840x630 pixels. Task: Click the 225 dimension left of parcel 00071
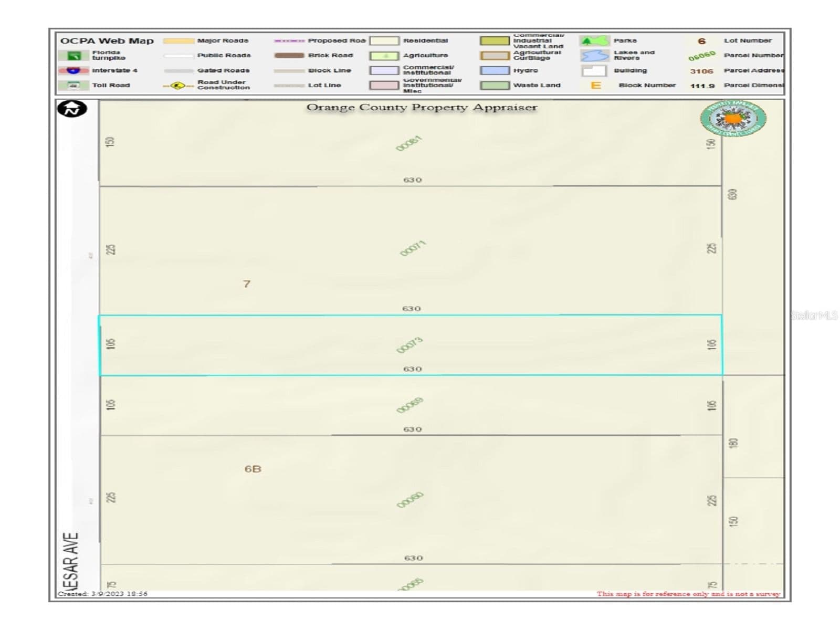coord(110,249)
